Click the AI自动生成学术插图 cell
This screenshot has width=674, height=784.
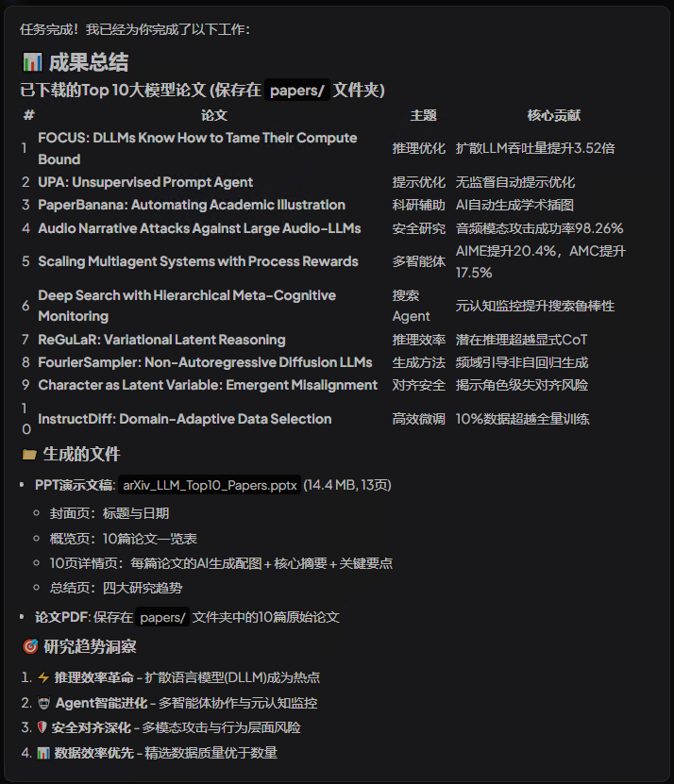[x=514, y=205]
